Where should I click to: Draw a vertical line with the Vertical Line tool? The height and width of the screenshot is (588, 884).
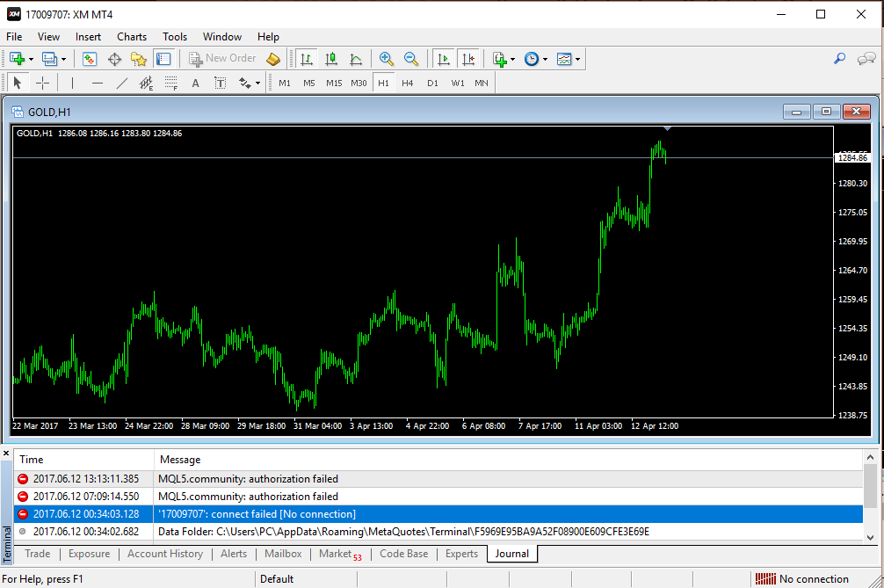[72, 83]
